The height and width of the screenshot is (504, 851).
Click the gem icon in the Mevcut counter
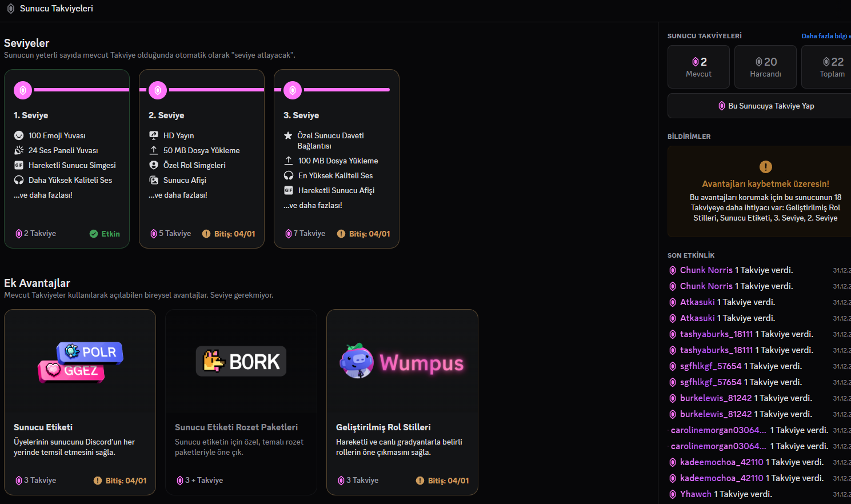point(695,62)
